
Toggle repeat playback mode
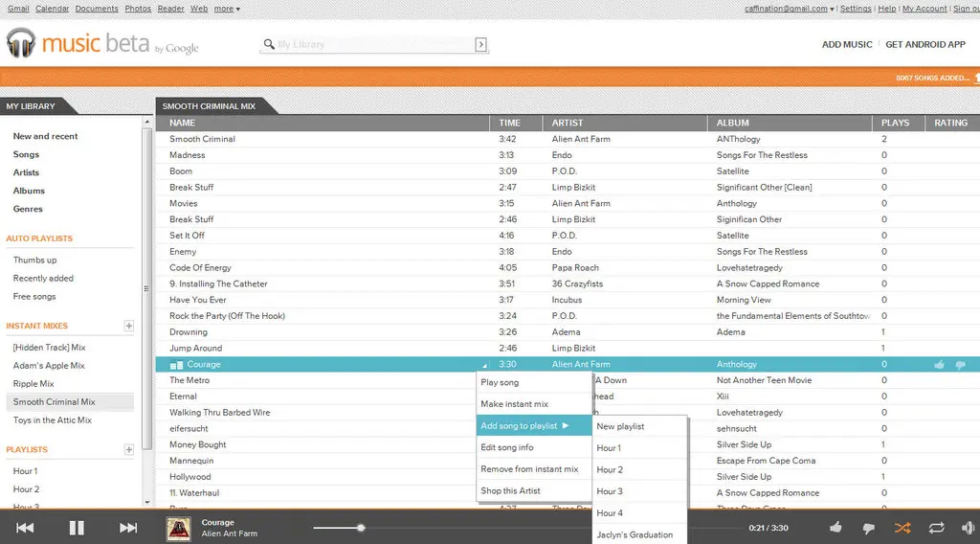(x=936, y=528)
